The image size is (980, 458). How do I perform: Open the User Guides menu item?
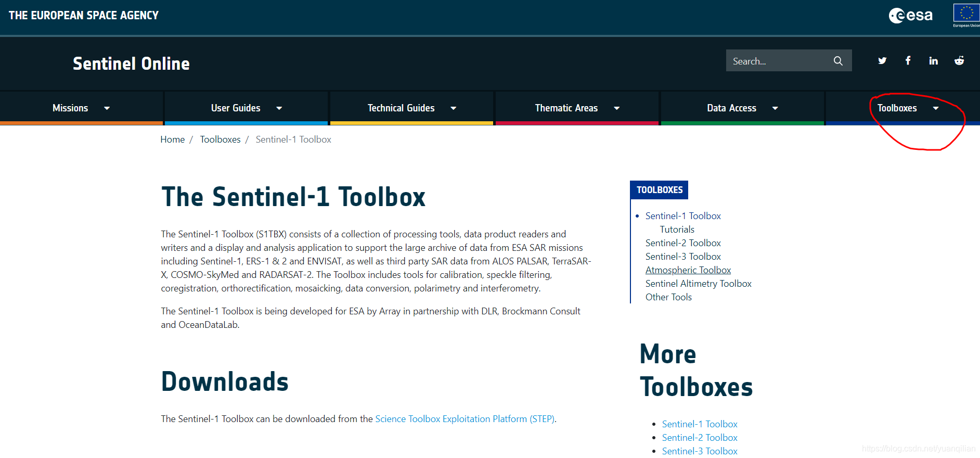tap(236, 108)
